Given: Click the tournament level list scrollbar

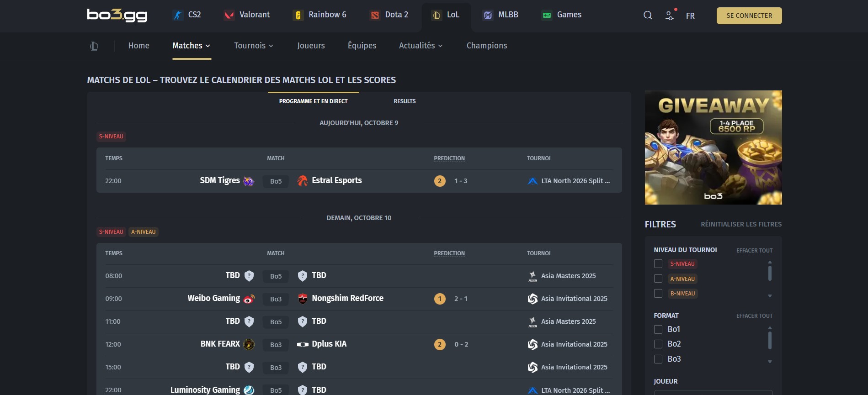Looking at the screenshot, I should coord(770,274).
